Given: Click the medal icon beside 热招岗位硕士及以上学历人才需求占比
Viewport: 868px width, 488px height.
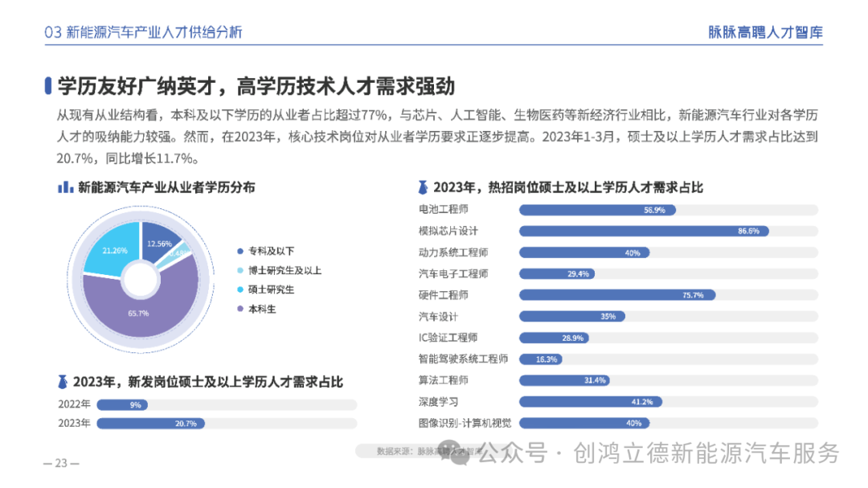Looking at the screenshot, I should pyautogui.click(x=424, y=187).
